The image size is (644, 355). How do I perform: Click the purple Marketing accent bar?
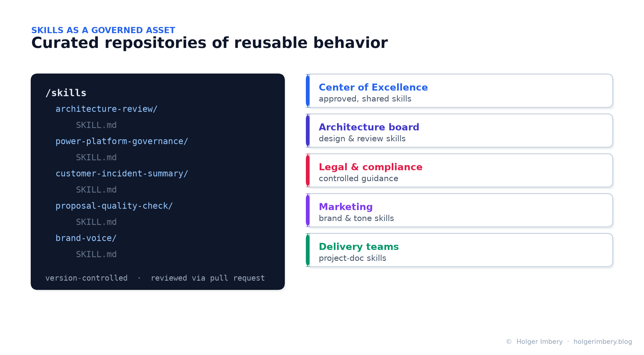pos(308,210)
